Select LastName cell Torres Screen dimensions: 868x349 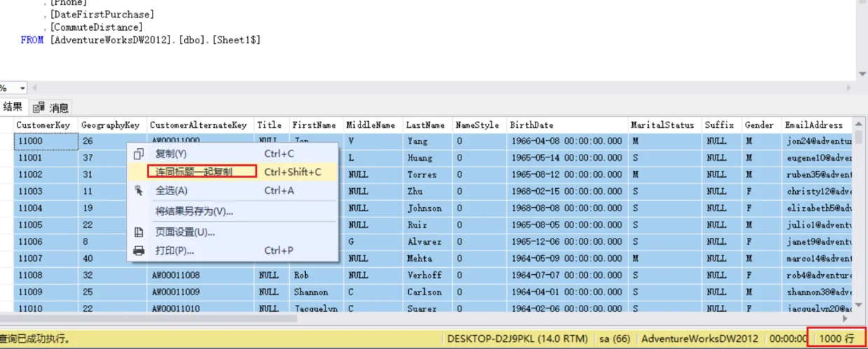pyautogui.click(x=427, y=174)
